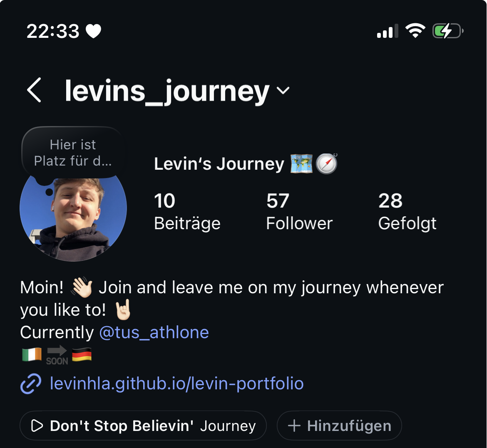Open the @tus_athlone mention link
Image resolution: width=487 pixels, height=448 pixels.
[x=154, y=332]
